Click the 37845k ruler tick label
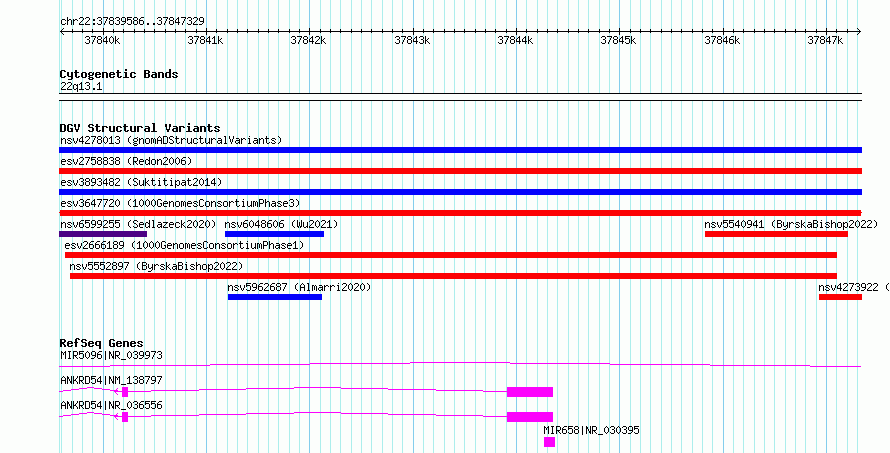The width and height of the screenshot is (890, 453). coord(619,40)
